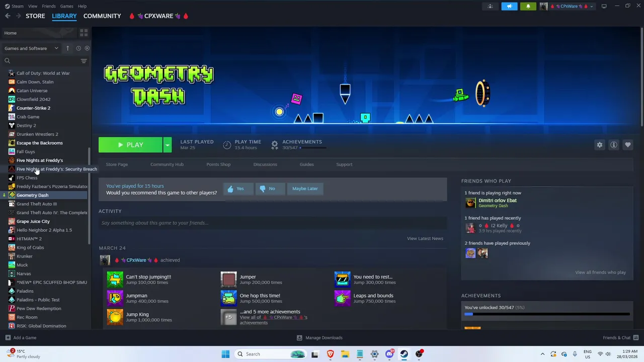Open the Community Hub tab
The image size is (644, 362).
[x=167, y=164]
